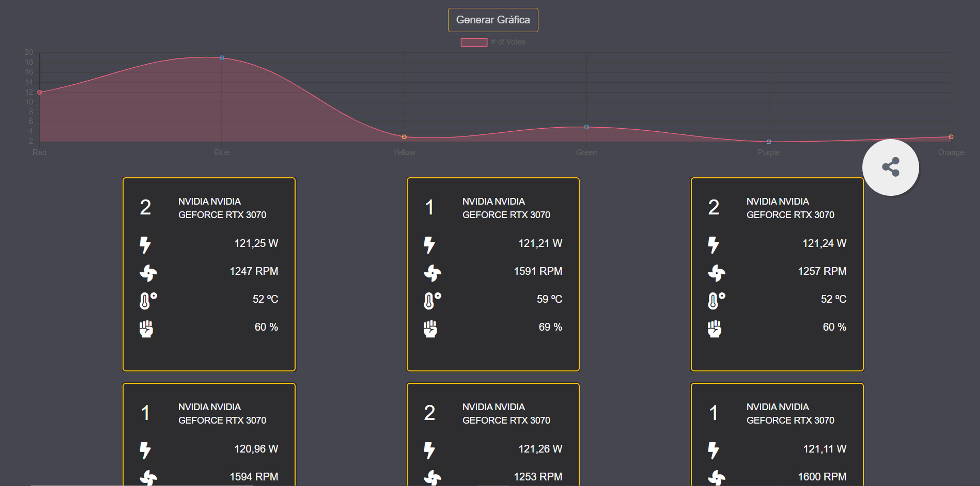Select the Blue data point on the chart
980x486 pixels.
pyautogui.click(x=222, y=58)
